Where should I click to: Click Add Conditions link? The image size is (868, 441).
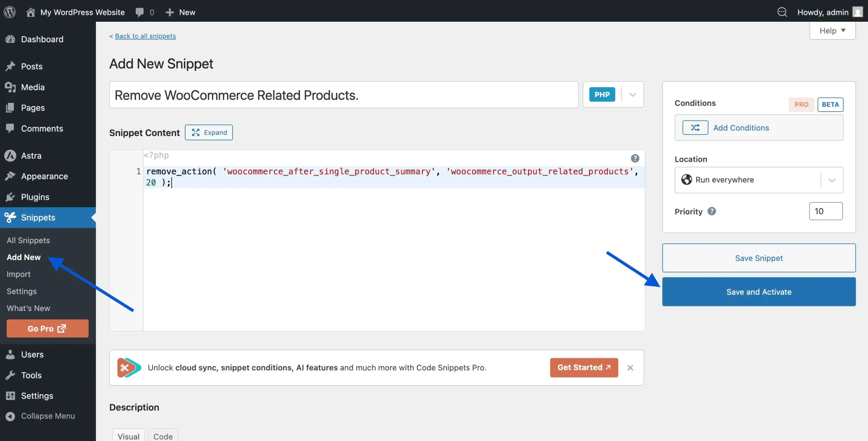[x=741, y=128]
